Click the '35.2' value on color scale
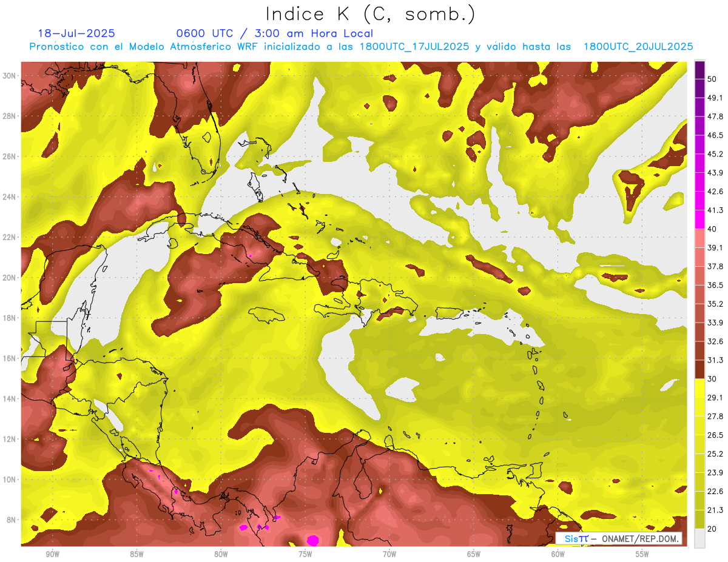Image resolution: width=728 pixels, height=562 pixels. pos(715,304)
